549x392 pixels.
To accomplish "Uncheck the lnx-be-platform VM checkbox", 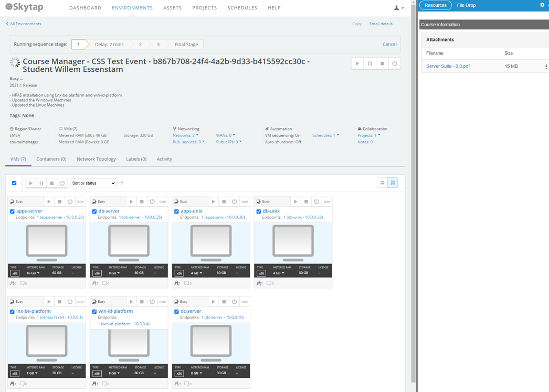I will click(x=12, y=312).
